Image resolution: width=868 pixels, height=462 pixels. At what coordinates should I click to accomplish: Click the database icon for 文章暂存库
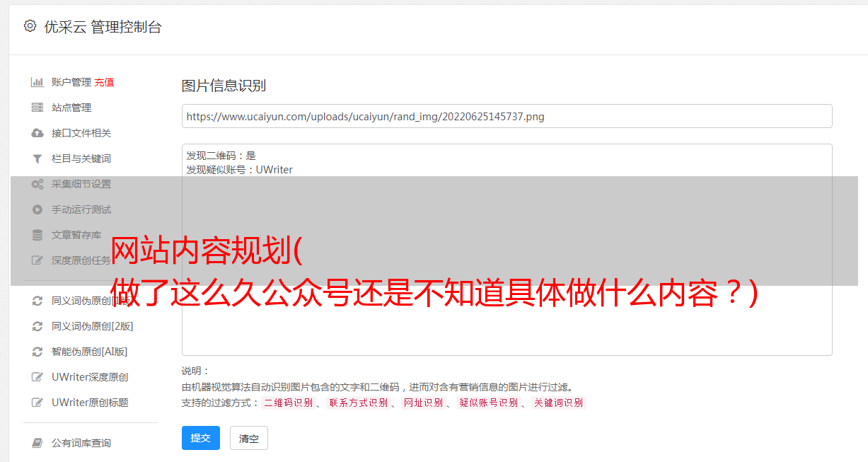point(37,235)
